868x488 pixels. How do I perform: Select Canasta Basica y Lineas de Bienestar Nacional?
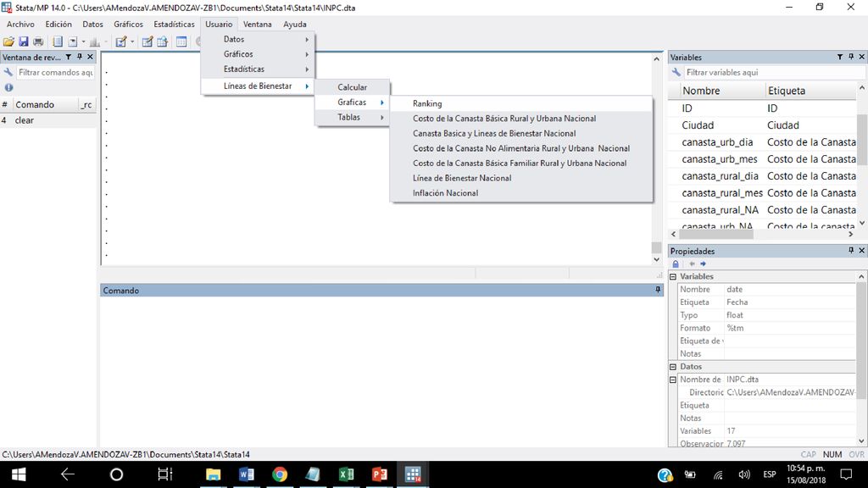(x=521, y=133)
